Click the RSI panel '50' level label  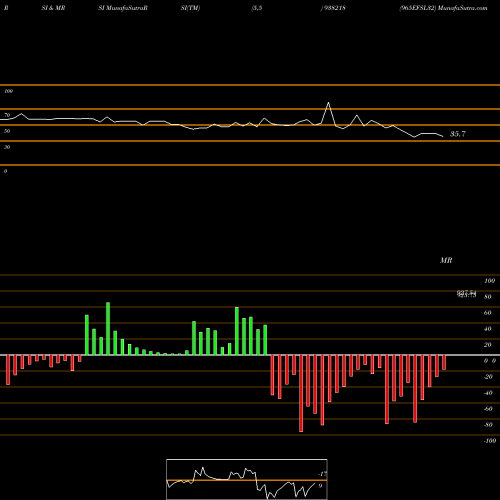point(7,131)
